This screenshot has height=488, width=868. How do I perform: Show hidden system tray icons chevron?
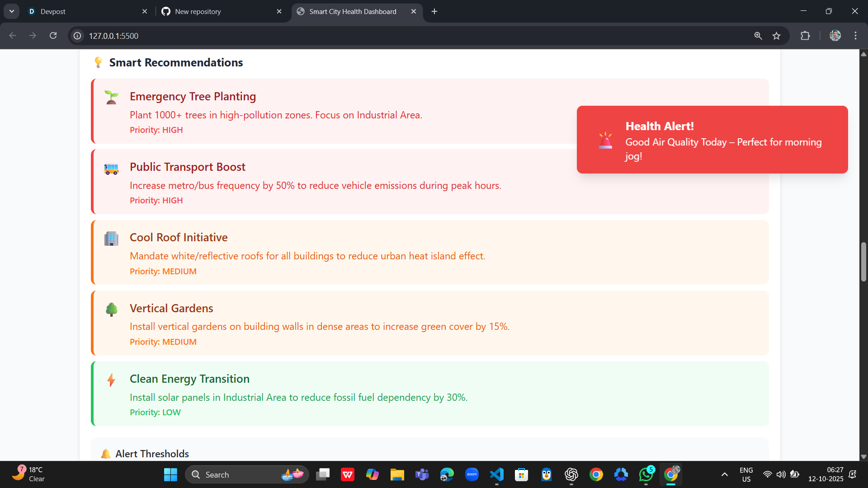coord(724,474)
